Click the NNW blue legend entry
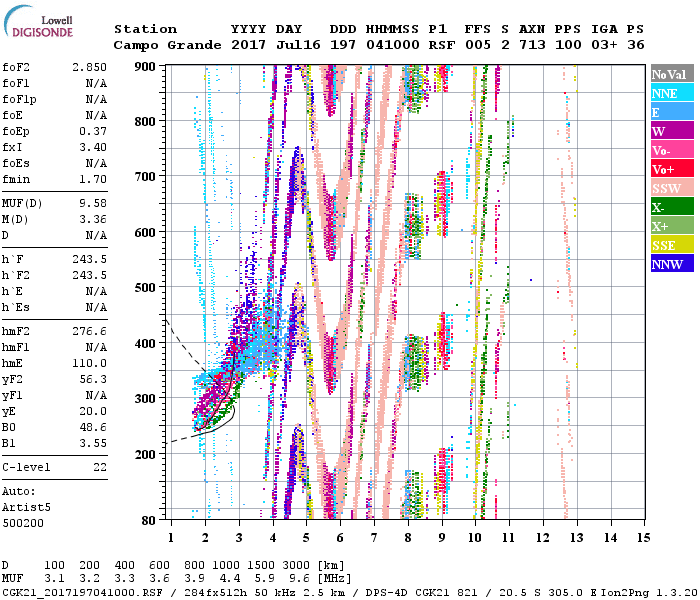 (x=672, y=264)
